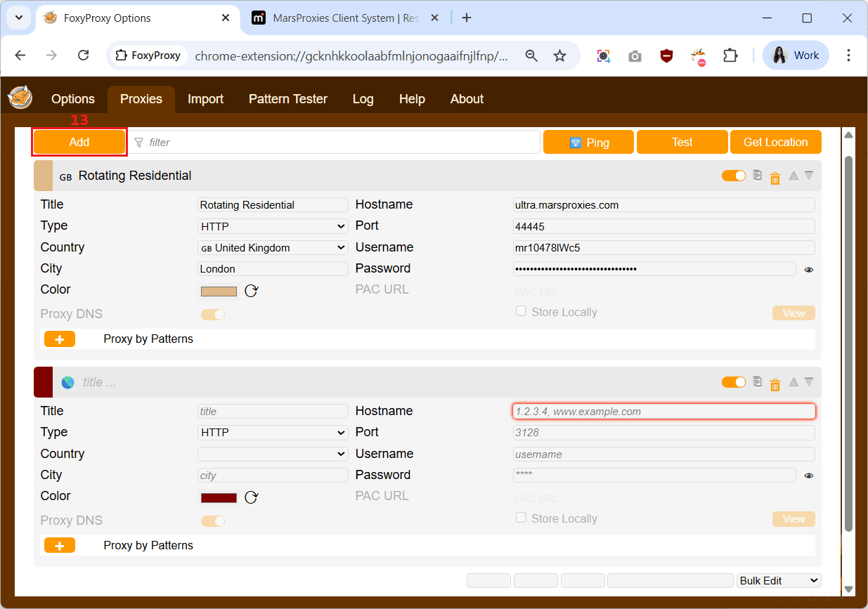Move the untitled second proxy up
The height and width of the screenshot is (609, 868).
(x=793, y=382)
